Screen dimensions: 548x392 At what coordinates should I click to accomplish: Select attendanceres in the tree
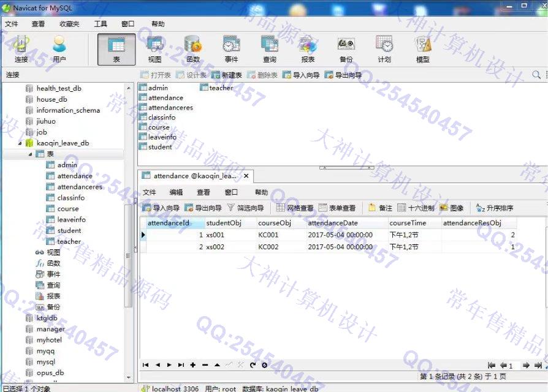pyautogui.click(x=80, y=187)
